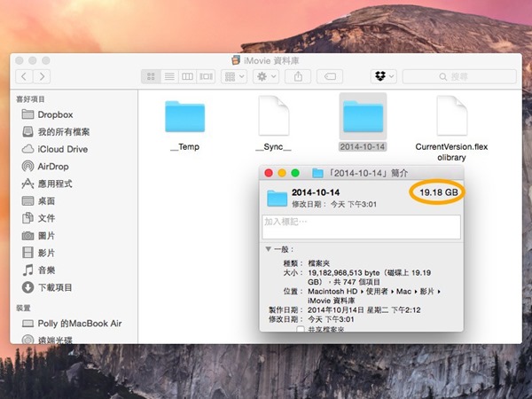532x399 pixels.
Task: Click the Share toolbar button
Action: [x=298, y=76]
